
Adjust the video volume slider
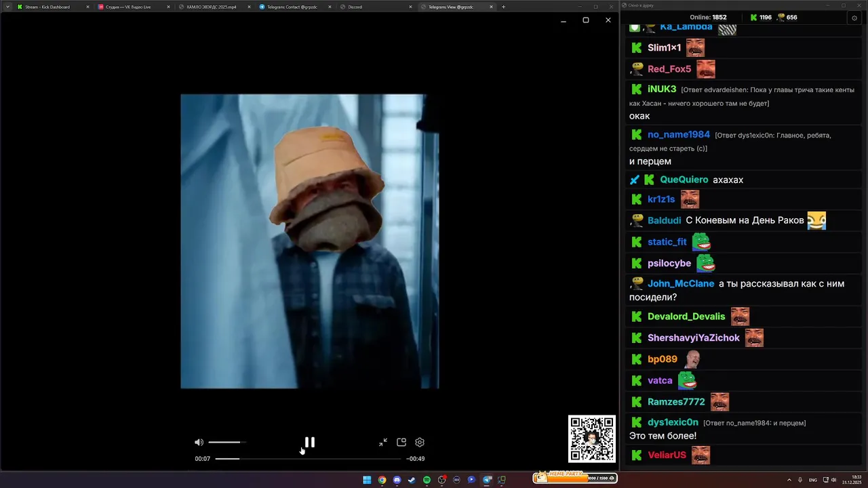pos(226,442)
